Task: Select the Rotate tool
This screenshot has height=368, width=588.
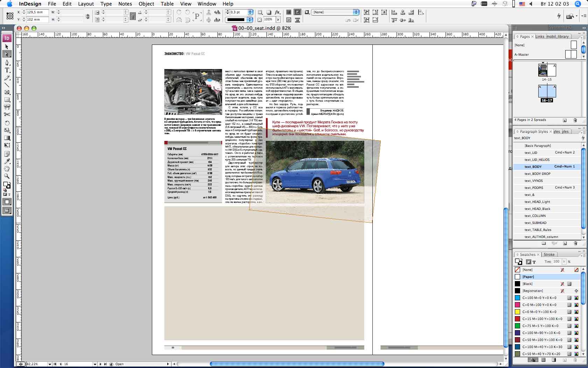Action: [x=7, y=123]
